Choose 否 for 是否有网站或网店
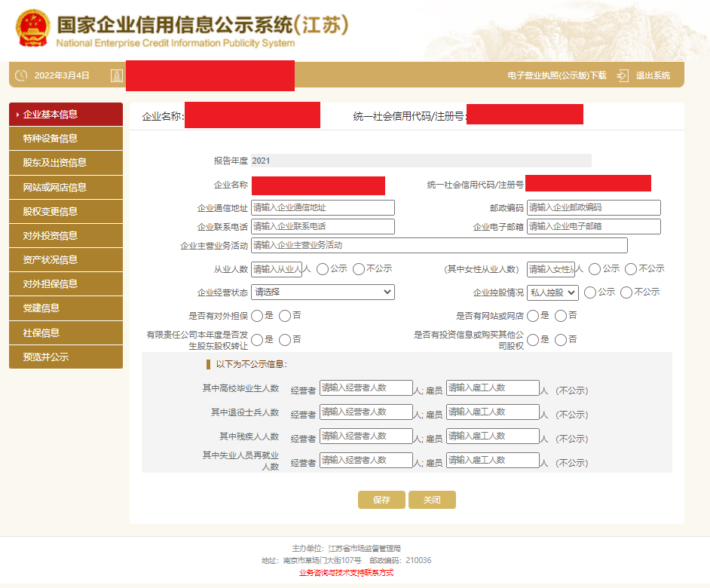710x588 pixels. pos(561,316)
